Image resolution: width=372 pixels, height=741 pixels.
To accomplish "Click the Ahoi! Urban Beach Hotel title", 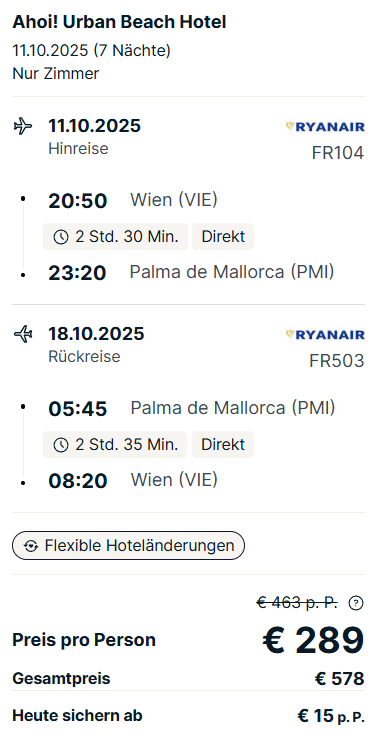I will (x=119, y=22).
